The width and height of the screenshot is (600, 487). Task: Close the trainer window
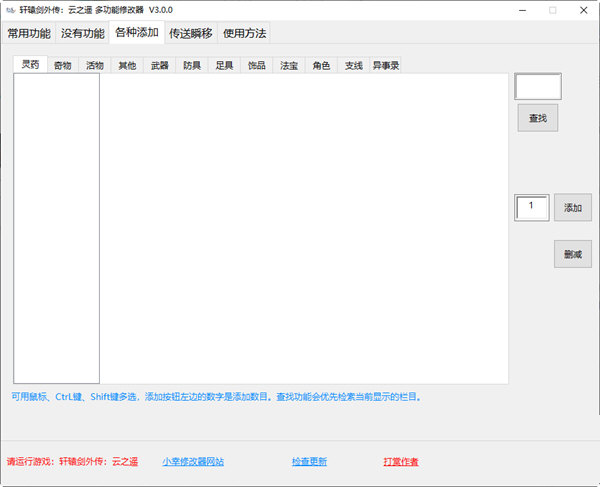584,10
